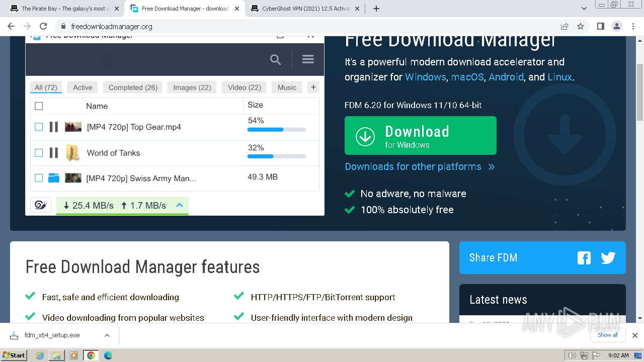Open the Windows link
Viewport: 644px width, 362px height.
click(x=425, y=77)
